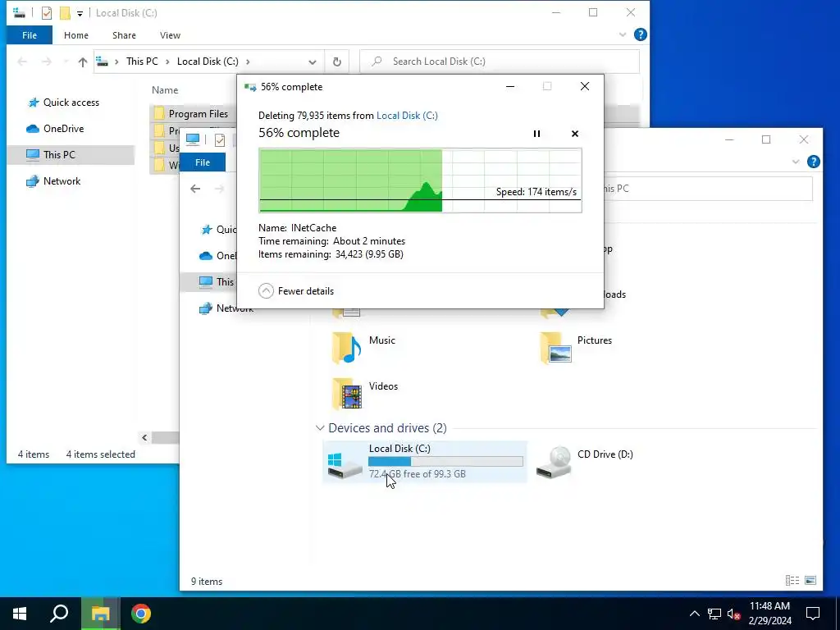The height and width of the screenshot is (630, 840).
Task: Click the New folder quick access toolbar icon
Action: click(65, 13)
